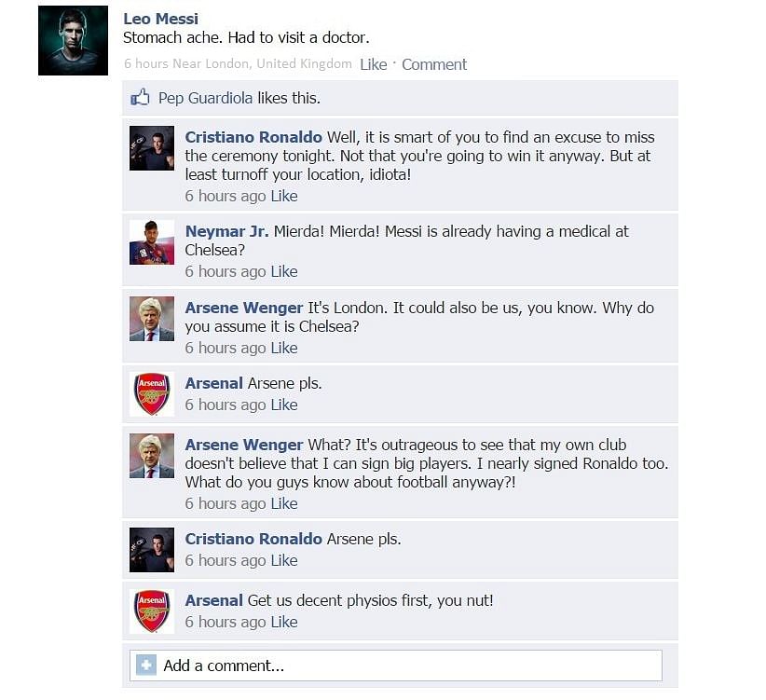
Task: Open Cristiano Ronaldo's avatar on first comment
Action: 152,148
